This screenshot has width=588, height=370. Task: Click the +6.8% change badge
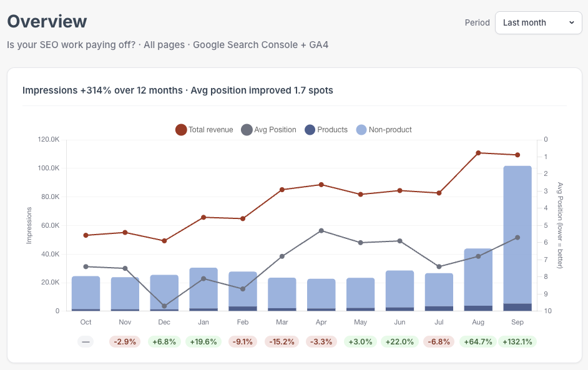pyautogui.click(x=164, y=342)
